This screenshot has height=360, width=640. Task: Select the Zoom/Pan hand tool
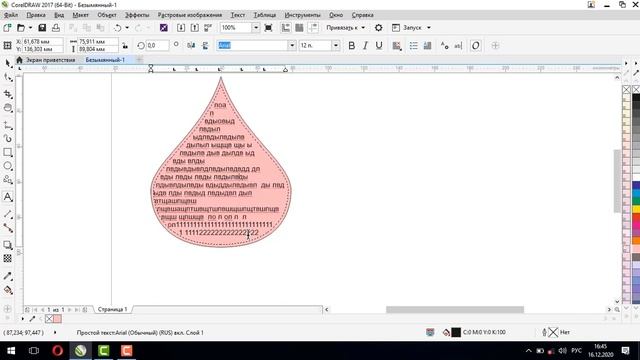8,108
